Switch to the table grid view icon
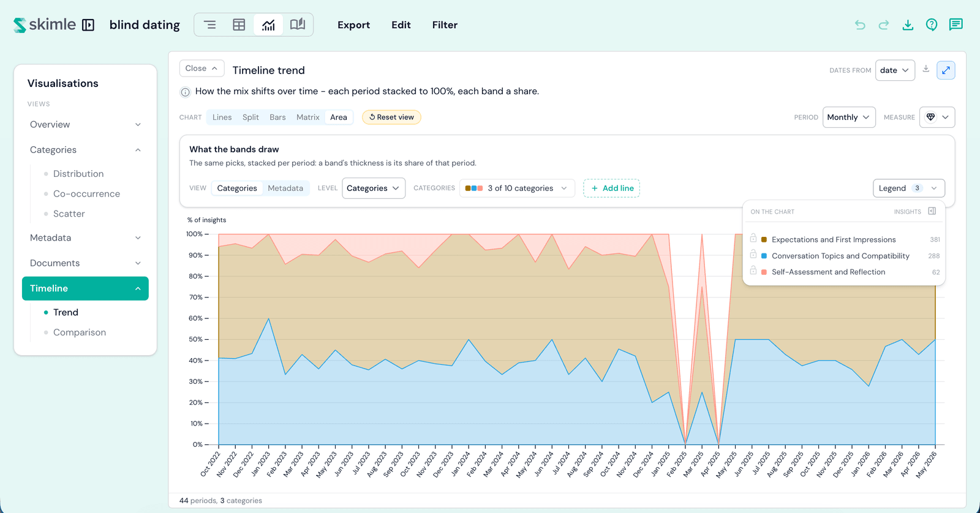The height and width of the screenshot is (513, 980). pos(239,25)
